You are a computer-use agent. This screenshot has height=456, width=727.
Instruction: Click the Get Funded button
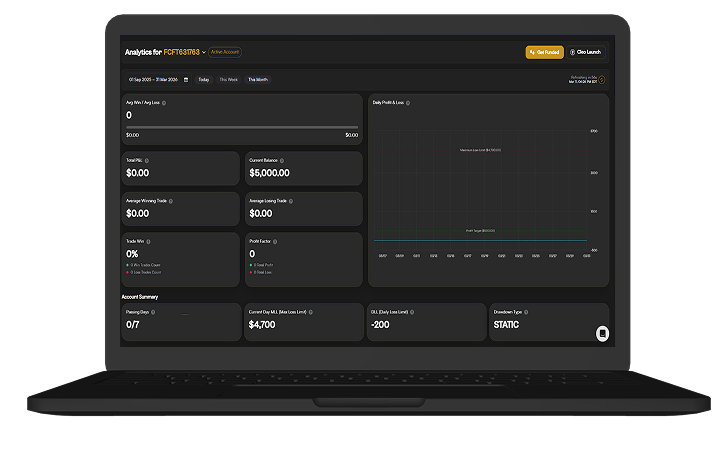click(x=544, y=52)
